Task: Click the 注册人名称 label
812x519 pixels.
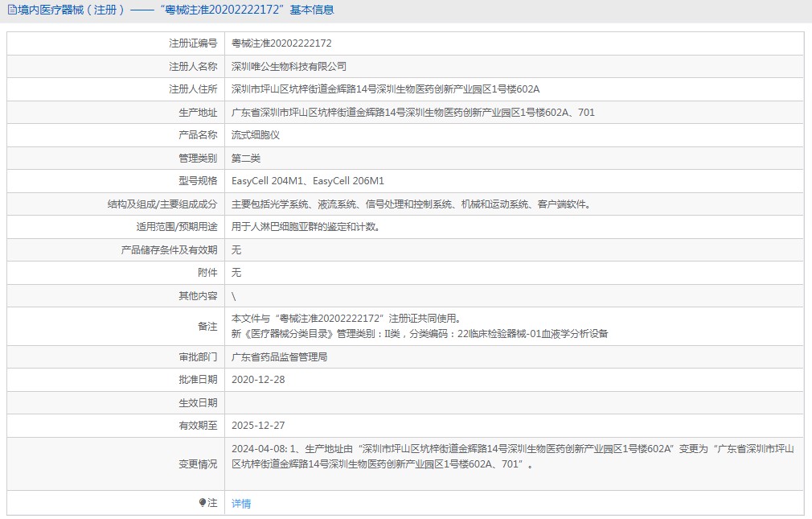Action: [193, 66]
